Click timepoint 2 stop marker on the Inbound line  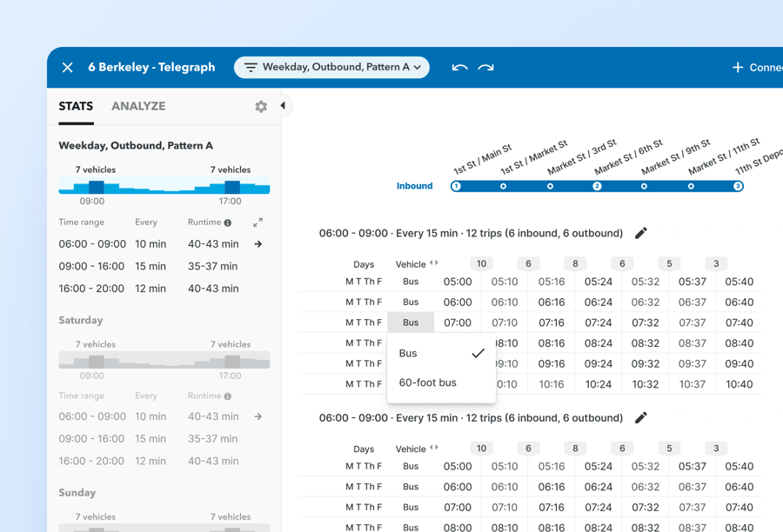click(x=597, y=186)
